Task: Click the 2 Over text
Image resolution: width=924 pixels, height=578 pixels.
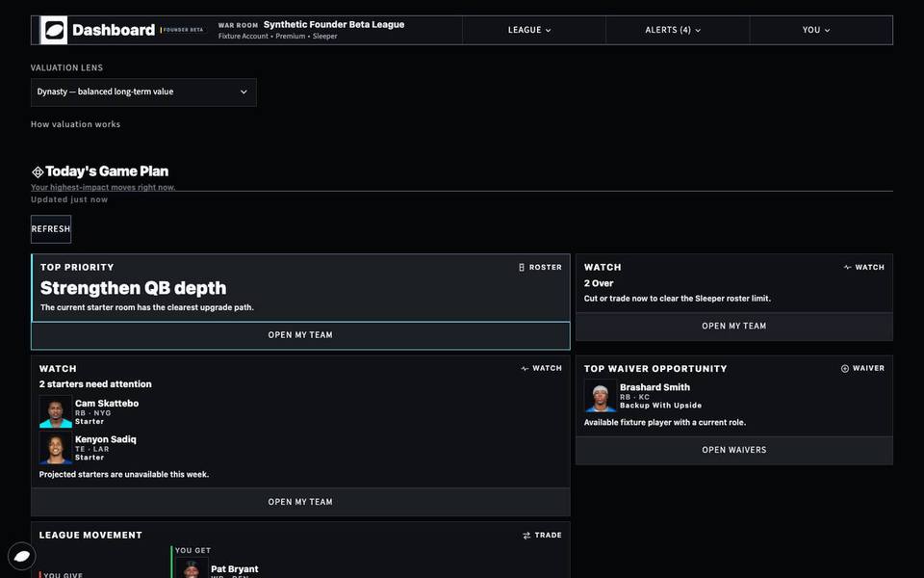Action: coord(599,283)
